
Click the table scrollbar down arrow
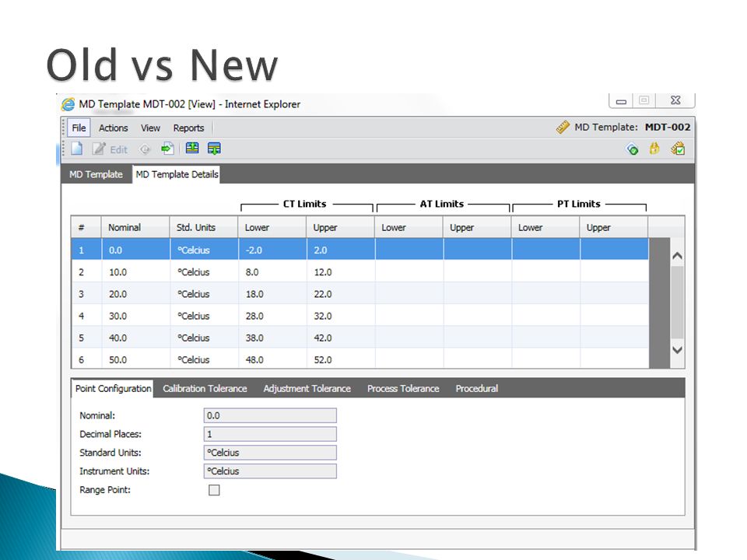677,350
